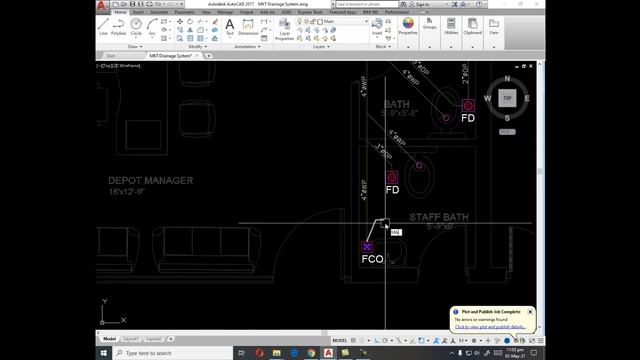Viewport: 640px width, 360px height.
Task: Select the Line drawing tool
Action: [x=103, y=27]
